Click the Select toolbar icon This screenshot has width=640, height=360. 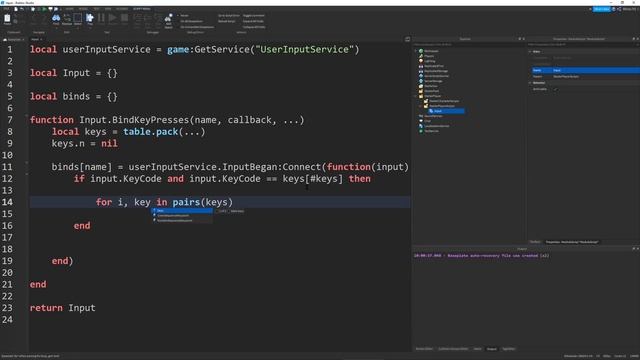pos(78,18)
